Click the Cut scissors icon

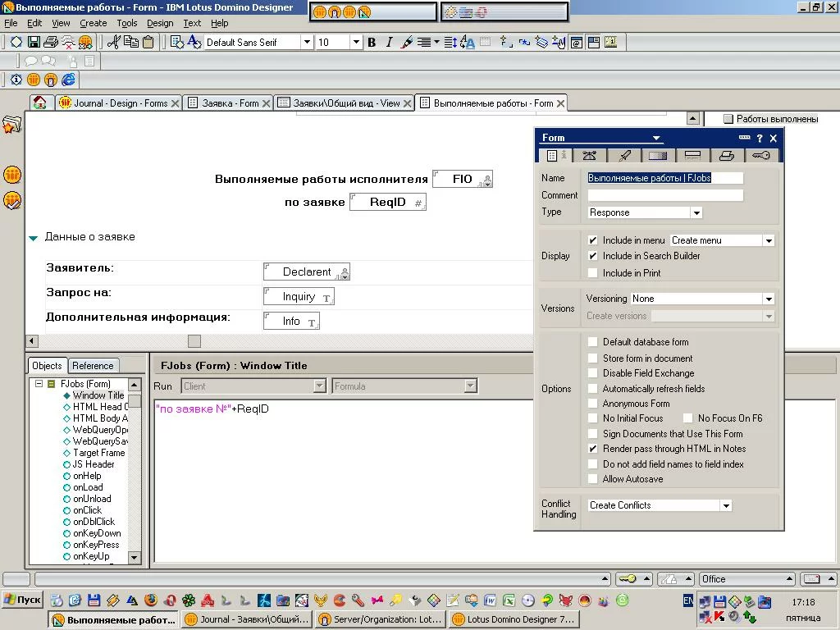(113, 42)
